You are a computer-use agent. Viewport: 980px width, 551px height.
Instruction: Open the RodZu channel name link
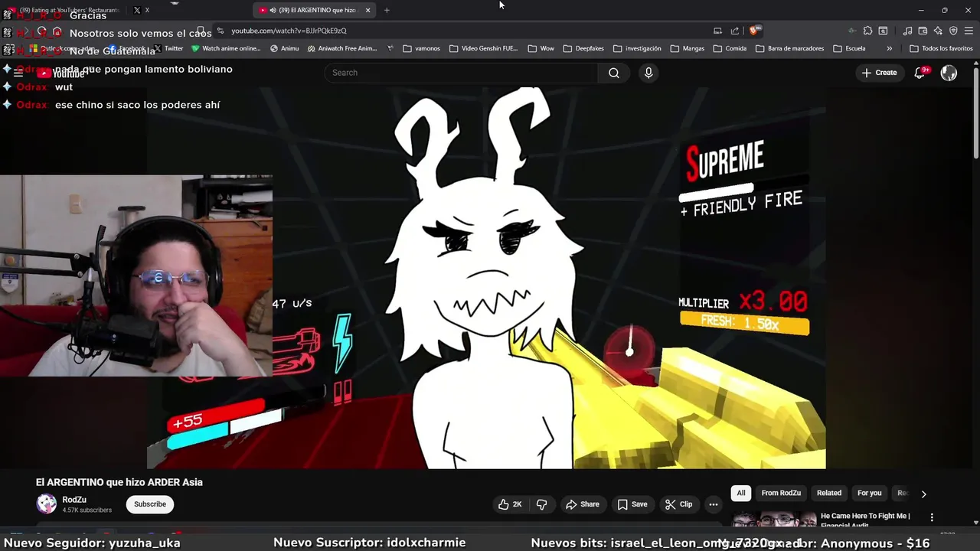(x=74, y=499)
